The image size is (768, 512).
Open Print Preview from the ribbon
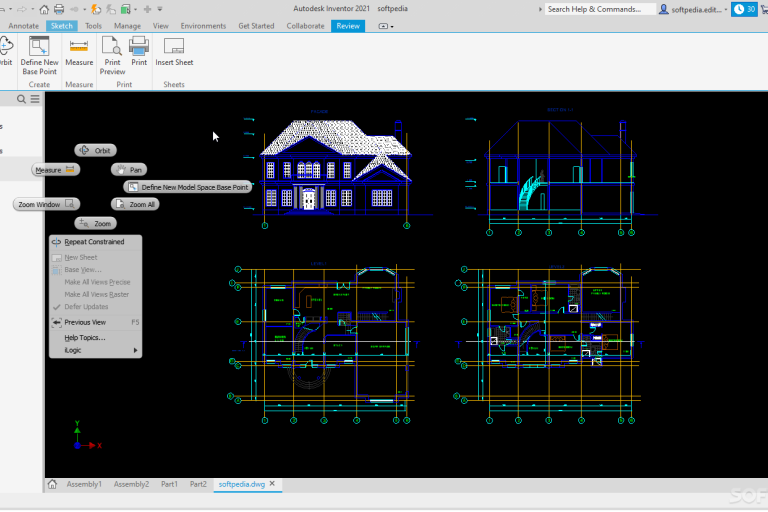click(112, 56)
